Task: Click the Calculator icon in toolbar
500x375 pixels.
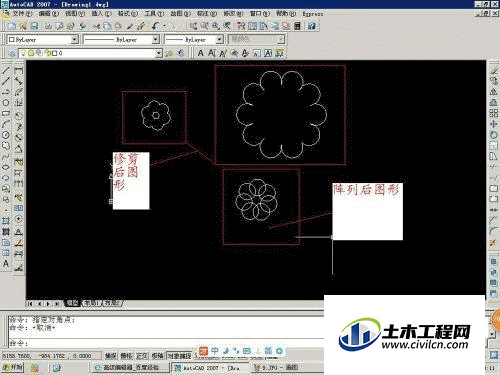Action: [297, 26]
